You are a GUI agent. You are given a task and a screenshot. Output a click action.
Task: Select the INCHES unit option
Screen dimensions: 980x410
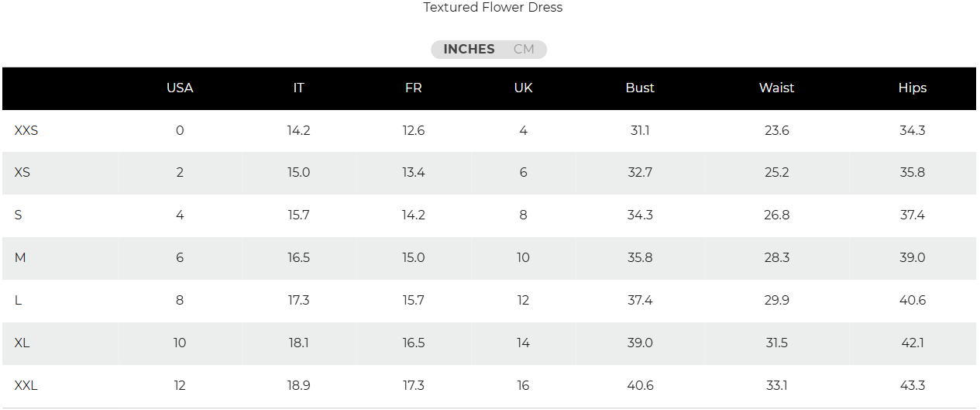point(469,50)
